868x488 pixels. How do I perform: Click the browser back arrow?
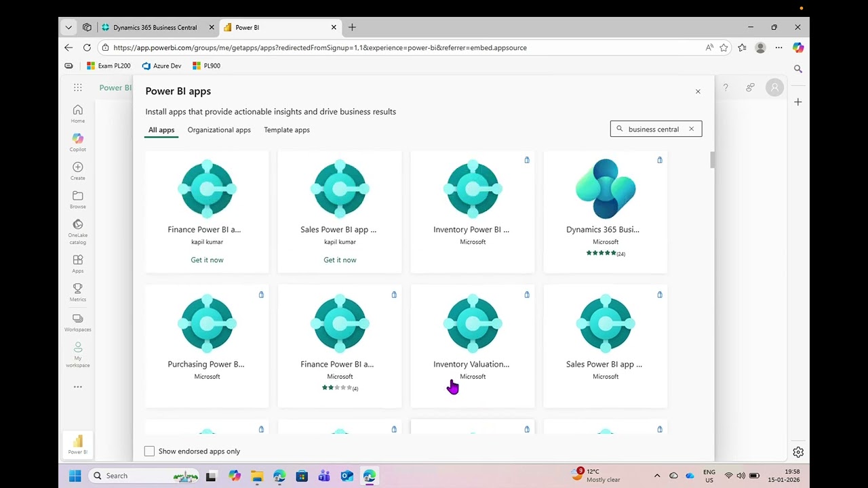point(68,47)
